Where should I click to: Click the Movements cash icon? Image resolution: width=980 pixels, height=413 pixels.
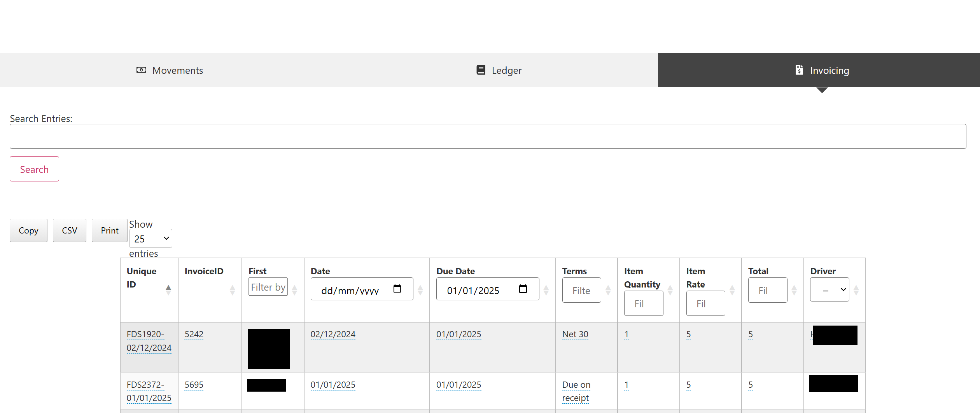click(141, 70)
